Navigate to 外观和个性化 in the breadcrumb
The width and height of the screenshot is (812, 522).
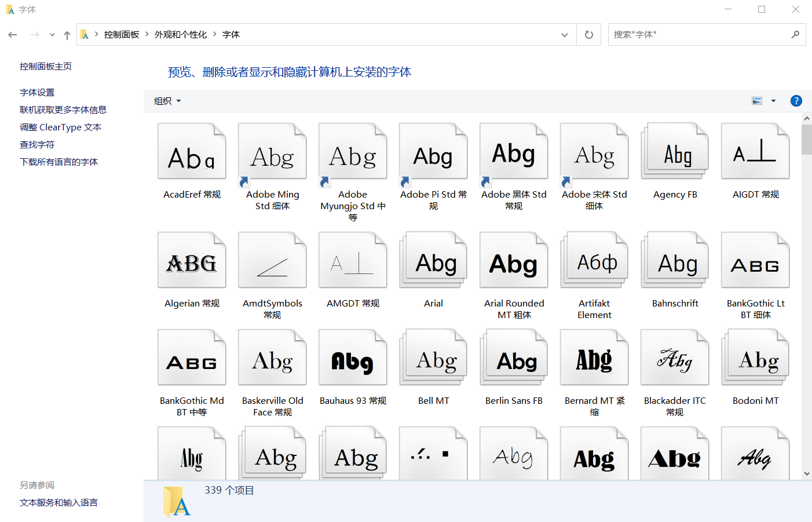point(181,35)
